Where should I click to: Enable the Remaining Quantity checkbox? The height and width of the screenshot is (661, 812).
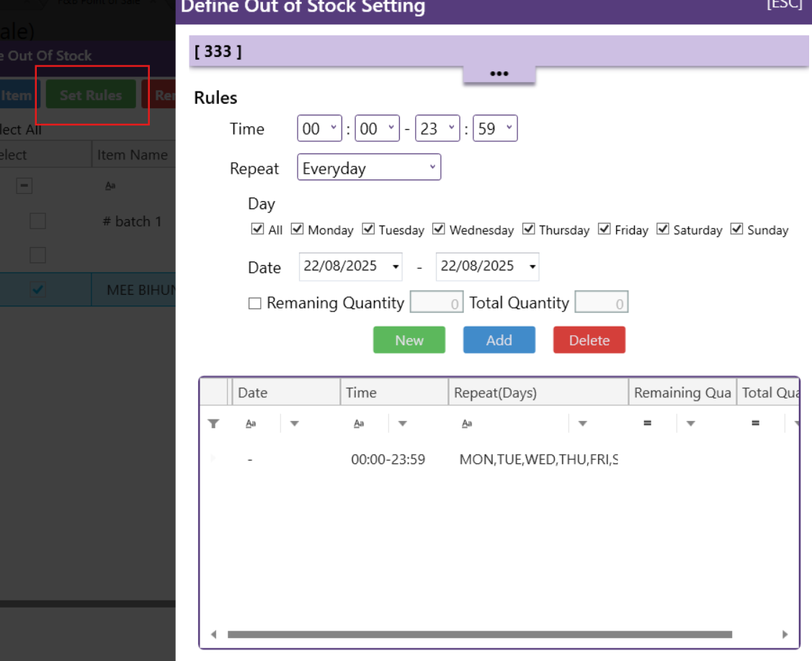click(254, 303)
